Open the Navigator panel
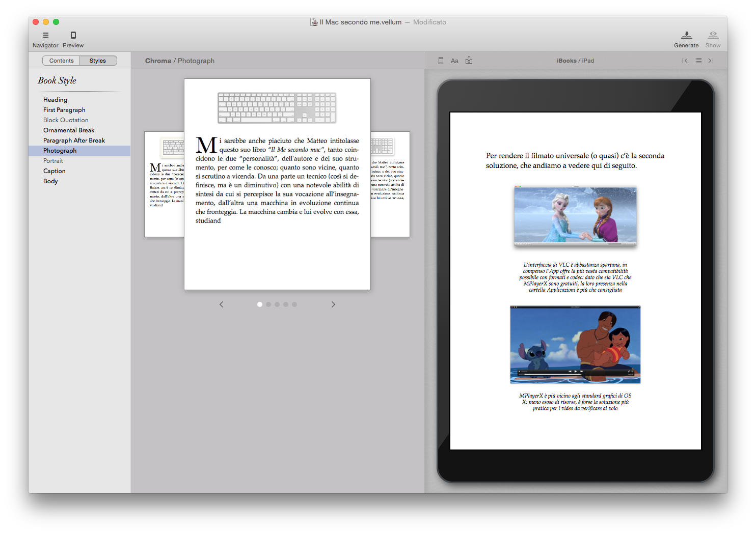This screenshot has height=534, width=756. [x=45, y=38]
